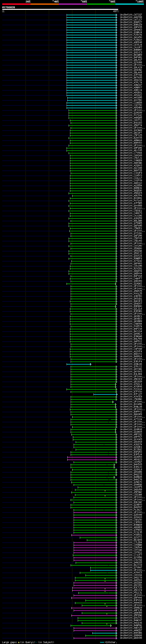Select label UniRef100_Q0WL66
This screenshot has height=644, width=146.
coord(131,364)
